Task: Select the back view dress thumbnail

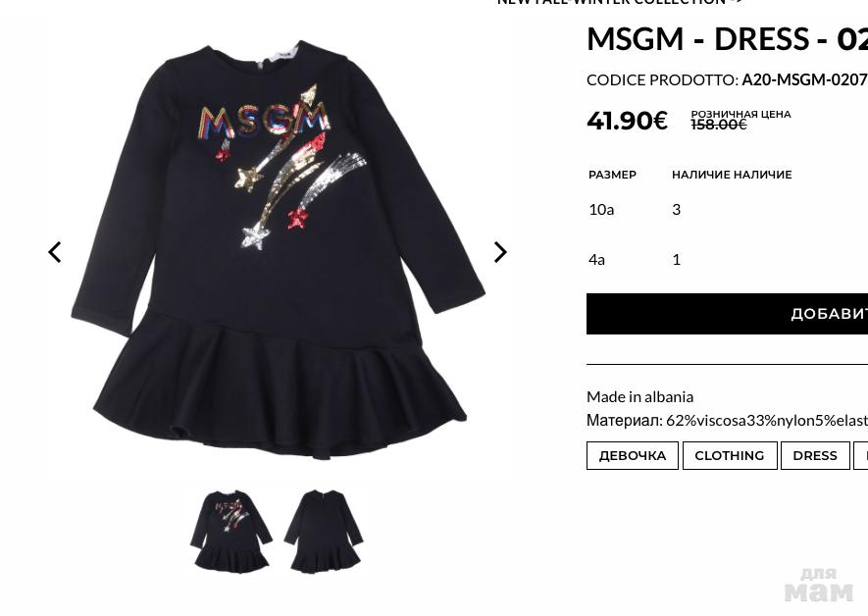Action: [324, 531]
